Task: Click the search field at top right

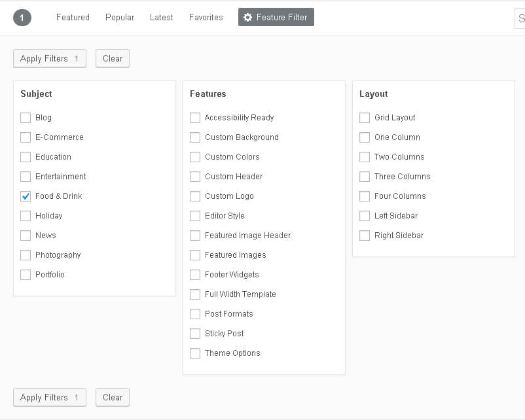Action: pos(520,18)
